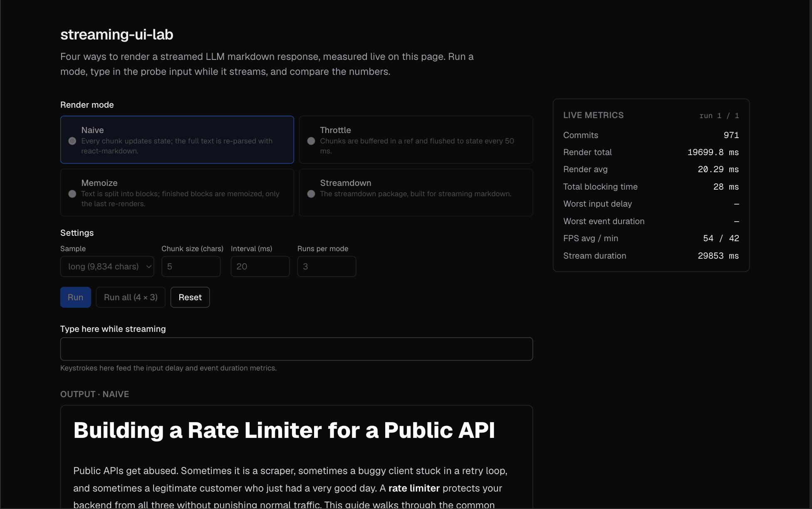Click the Render avg value 20.29 ms
This screenshot has height=509, width=812.
point(718,169)
